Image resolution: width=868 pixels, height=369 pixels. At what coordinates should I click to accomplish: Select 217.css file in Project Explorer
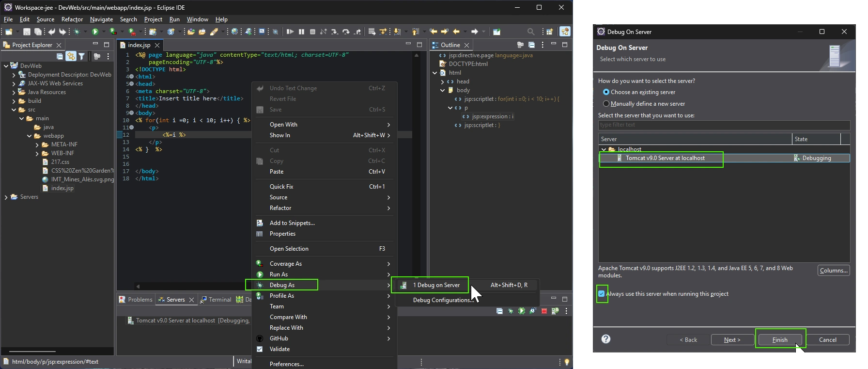60,162
